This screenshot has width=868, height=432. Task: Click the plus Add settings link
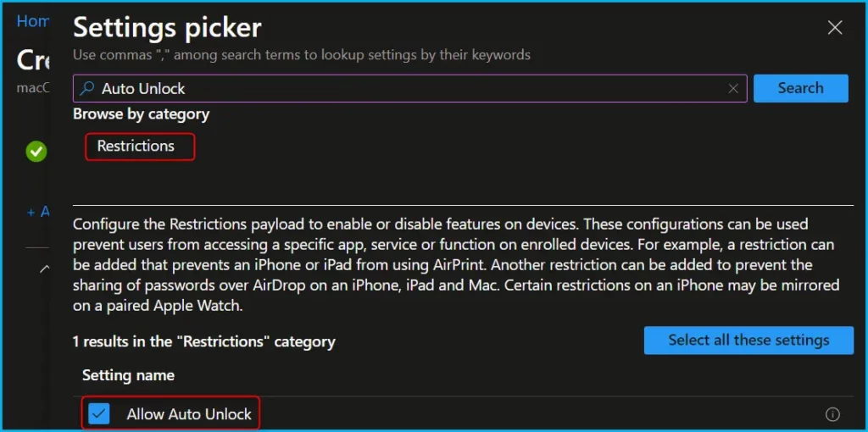click(38, 212)
